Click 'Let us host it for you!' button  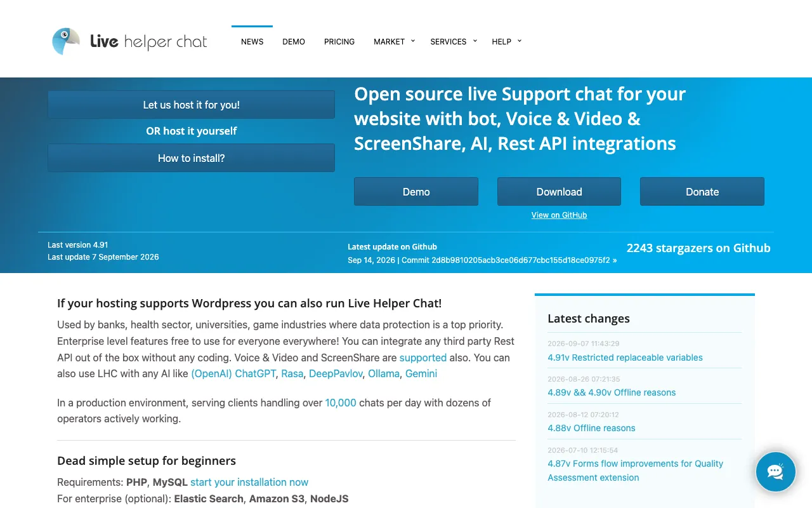coord(191,105)
